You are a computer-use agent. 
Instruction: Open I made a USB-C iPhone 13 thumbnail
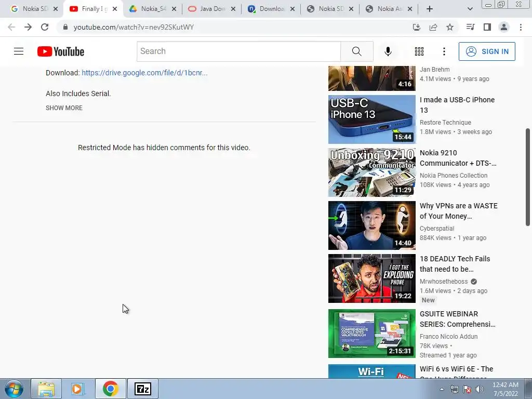click(372, 119)
